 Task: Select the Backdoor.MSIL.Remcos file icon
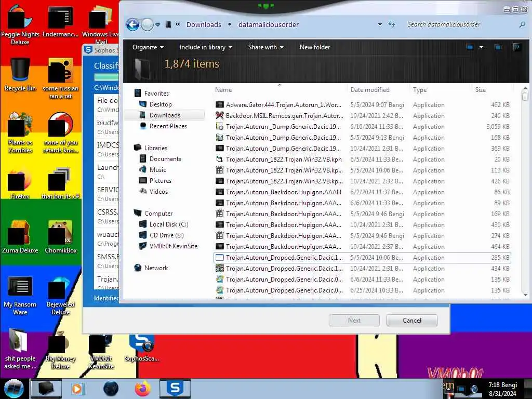[220, 116]
